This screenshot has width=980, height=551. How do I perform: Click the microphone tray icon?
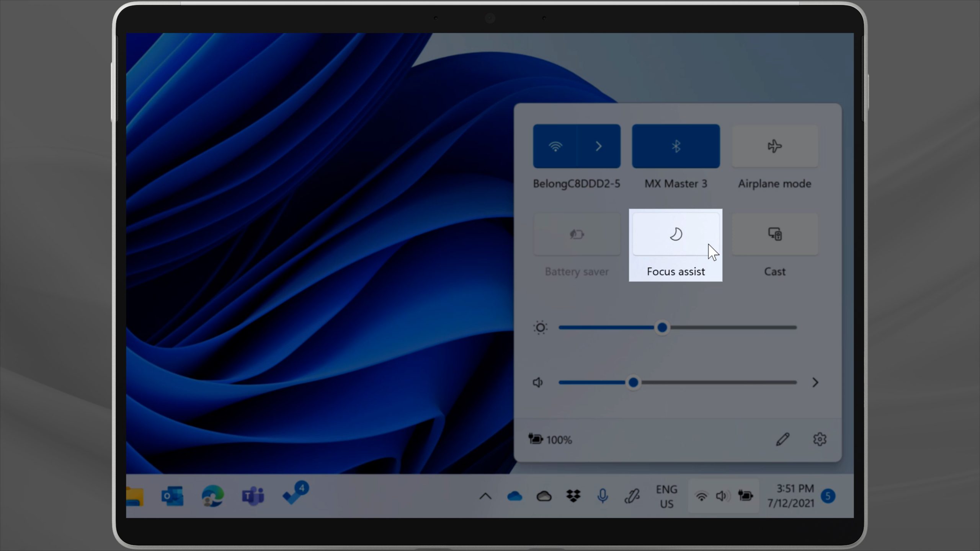click(602, 496)
